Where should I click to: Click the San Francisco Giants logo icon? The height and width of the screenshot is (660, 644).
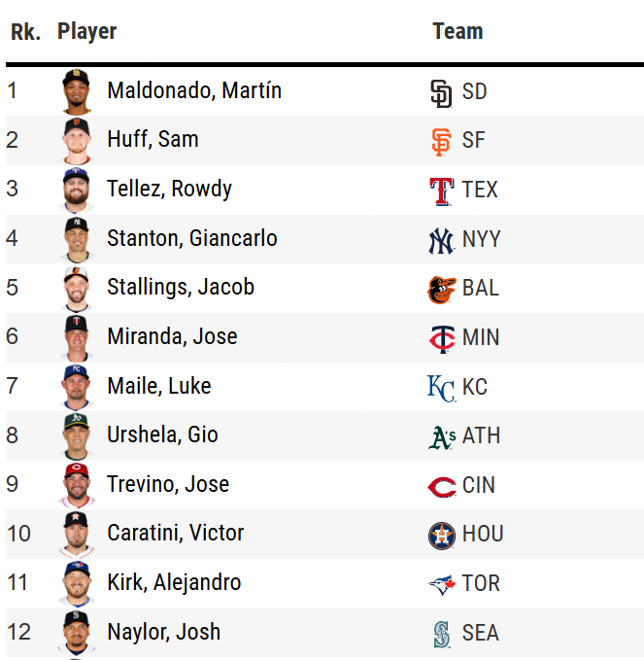pyautogui.click(x=441, y=141)
